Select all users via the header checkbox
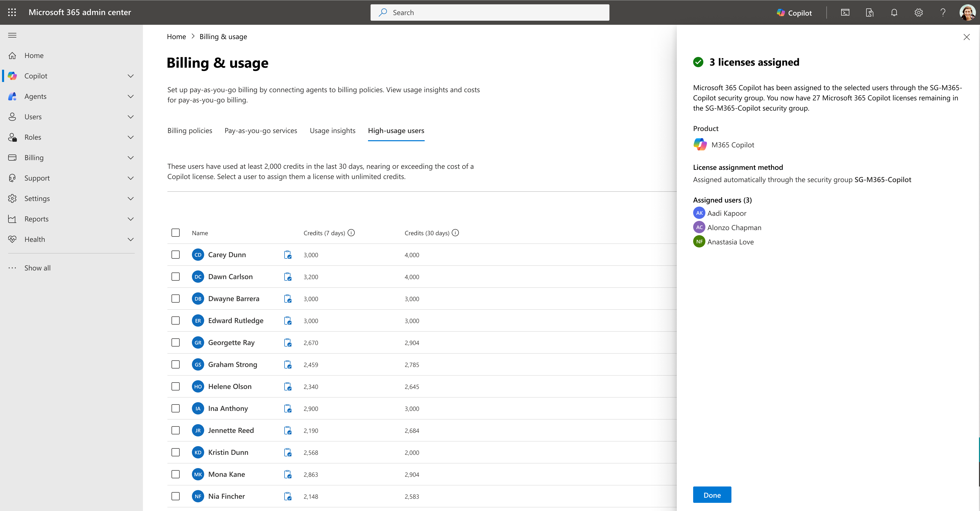This screenshot has height=511, width=980. click(x=175, y=233)
